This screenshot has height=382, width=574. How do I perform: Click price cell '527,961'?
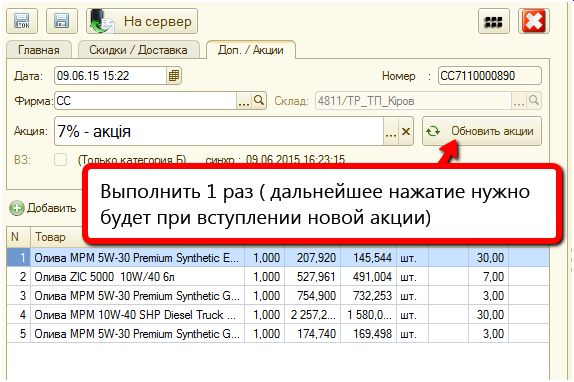point(313,277)
